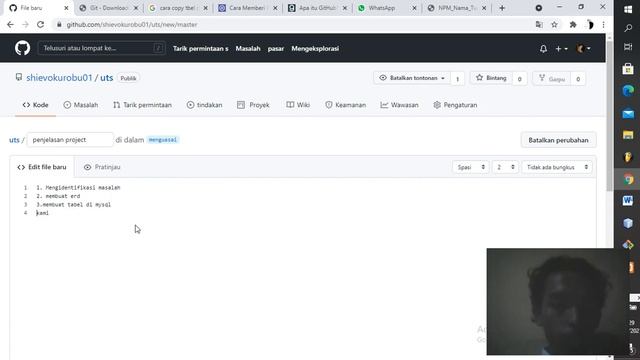The image size is (640, 360).
Task: Switch to the Cara Memberi browser tab
Action: coord(247,8)
